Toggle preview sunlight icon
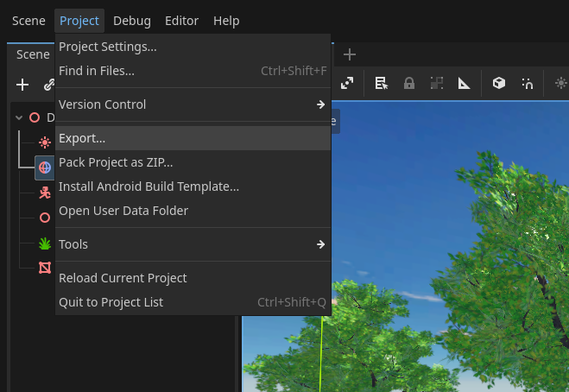 [560, 83]
